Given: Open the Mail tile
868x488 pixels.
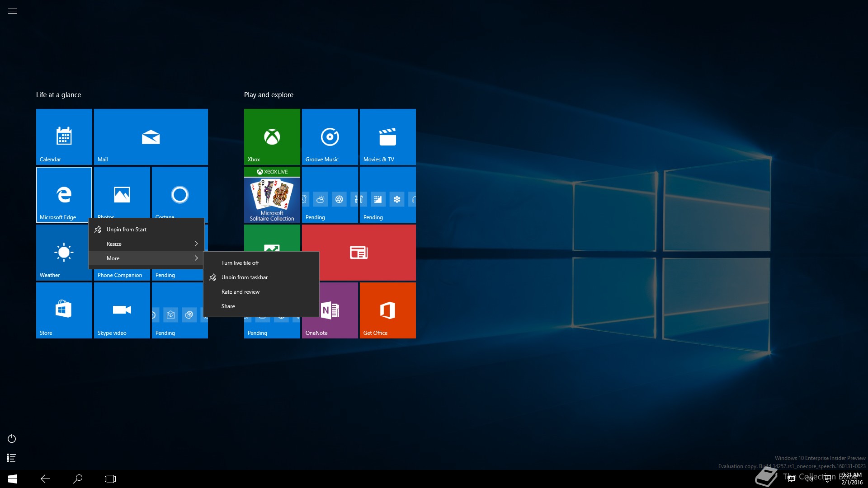Looking at the screenshot, I should point(151,136).
